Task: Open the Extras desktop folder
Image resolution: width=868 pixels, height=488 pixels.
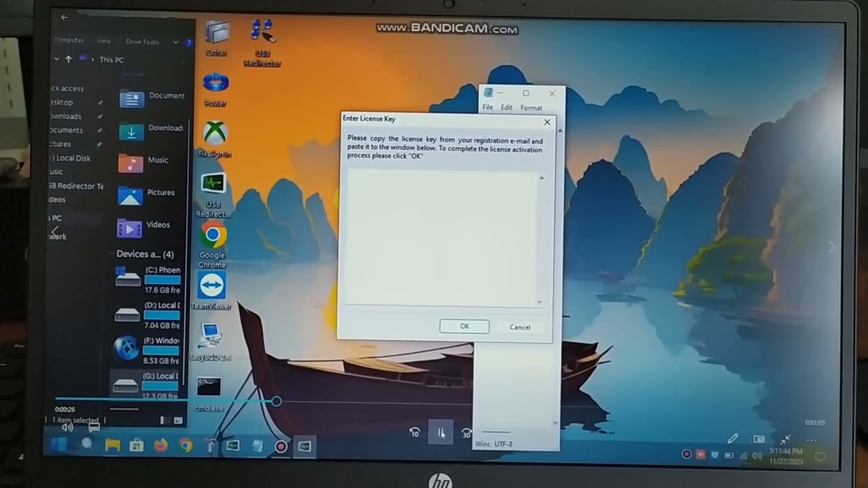Action: (216, 39)
